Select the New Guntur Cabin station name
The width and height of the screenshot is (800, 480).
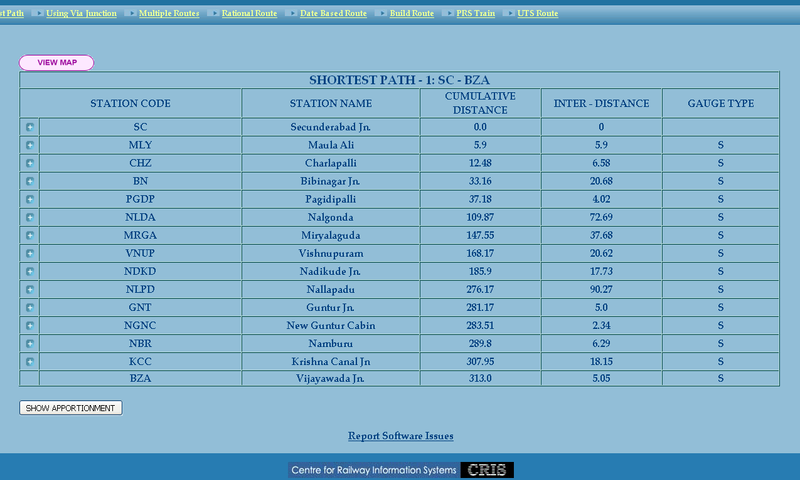[x=331, y=325]
